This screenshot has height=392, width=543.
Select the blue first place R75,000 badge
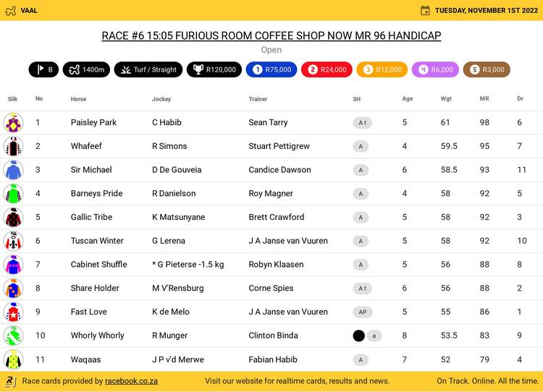click(271, 69)
